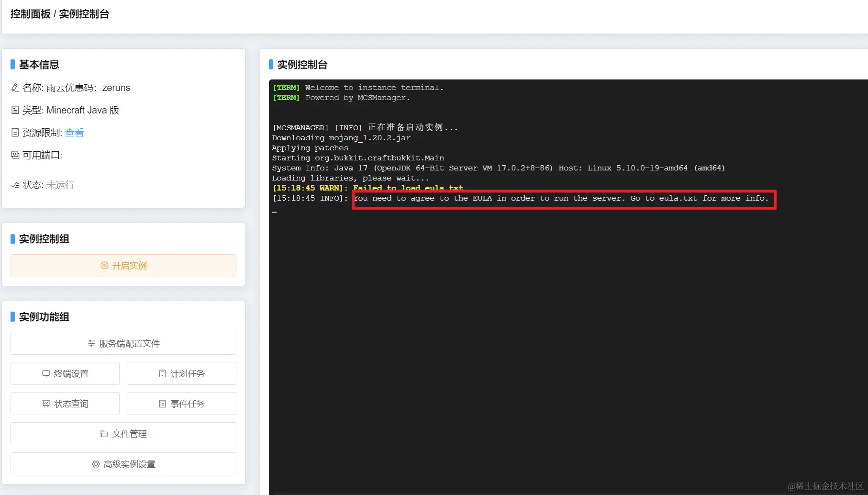The height and width of the screenshot is (495, 868).
Task: Open 终端设置 terminal settings
Action: 65,374
